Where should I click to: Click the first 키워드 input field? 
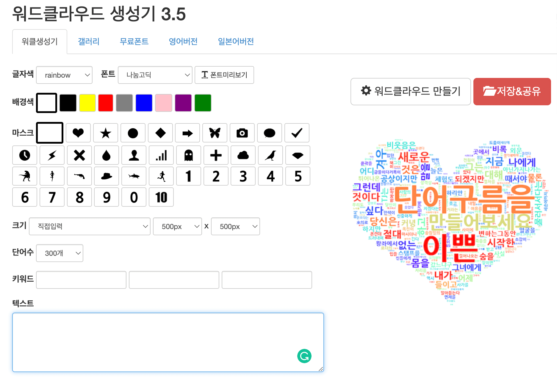81,280
